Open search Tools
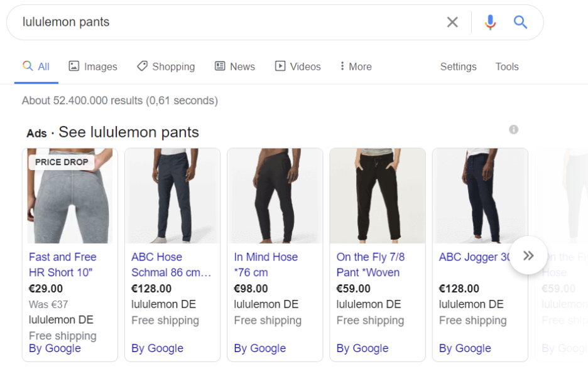 507,67
